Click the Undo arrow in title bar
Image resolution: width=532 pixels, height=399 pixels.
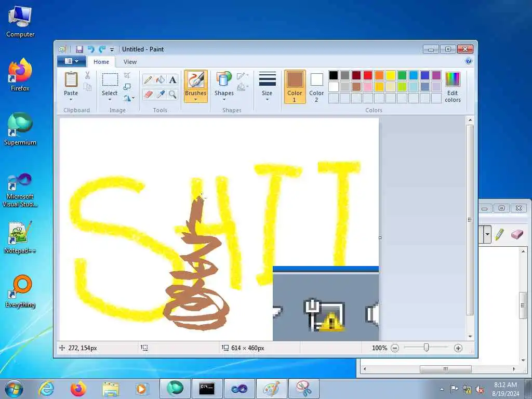coord(90,49)
